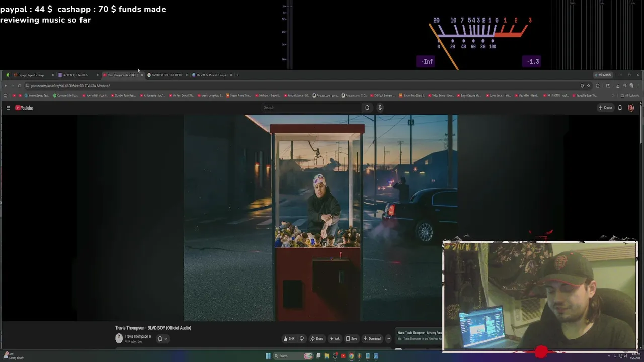
Task: Reload the current page
Action: 19,86
